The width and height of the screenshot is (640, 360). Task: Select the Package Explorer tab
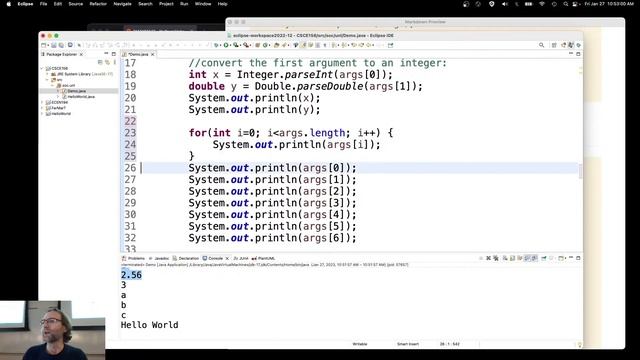click(x=61, y=54)
